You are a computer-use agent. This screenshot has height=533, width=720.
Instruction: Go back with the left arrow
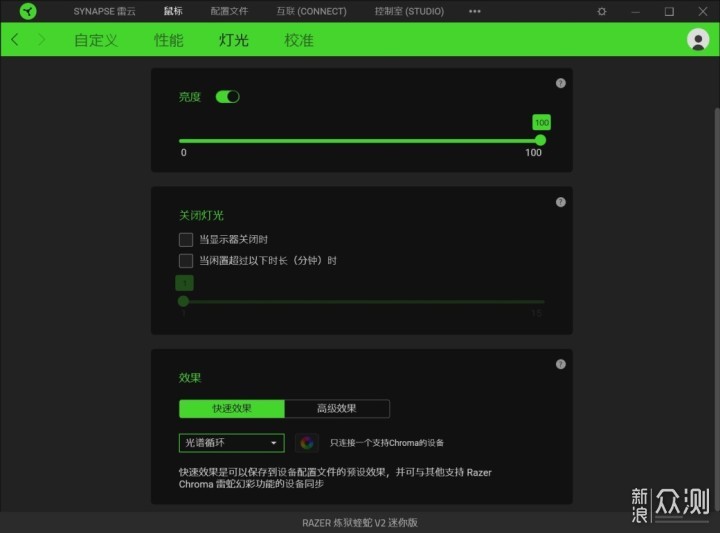click(15, 39)
